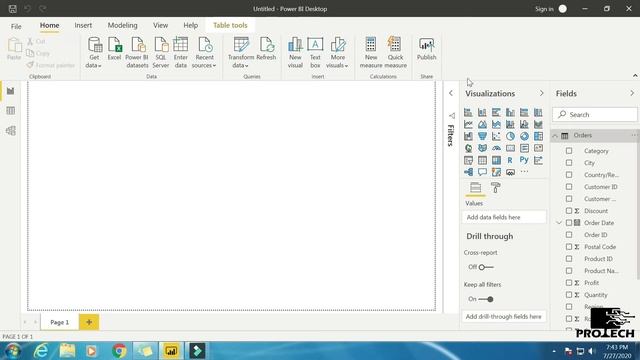Select the Matrix visual
Screen dimensions: 640x360
click(496, 160)
